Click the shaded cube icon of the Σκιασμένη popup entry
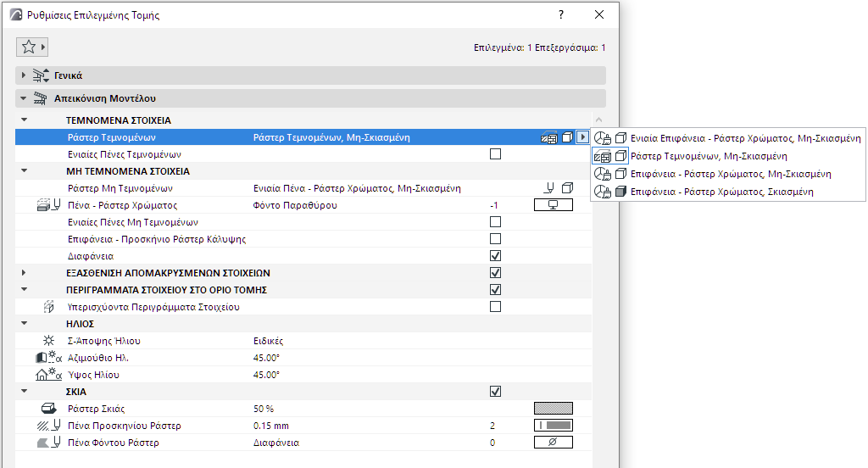868x468 pixels. point(621,192)
